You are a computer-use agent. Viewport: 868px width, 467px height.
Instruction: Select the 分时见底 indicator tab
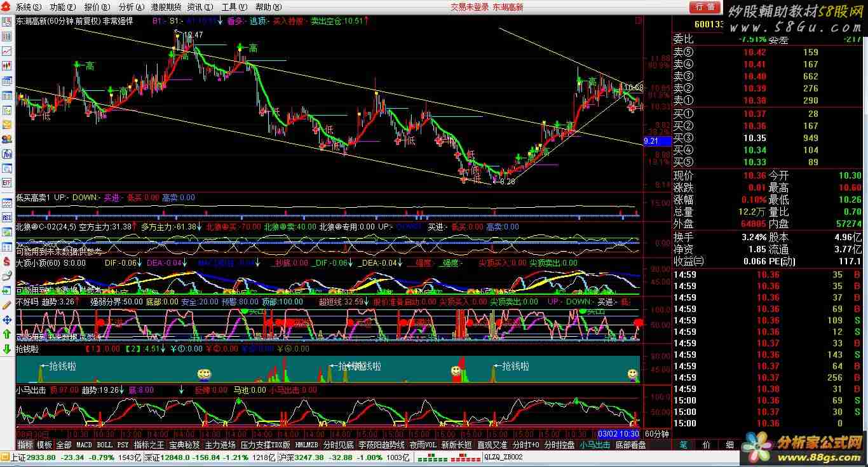338,445
